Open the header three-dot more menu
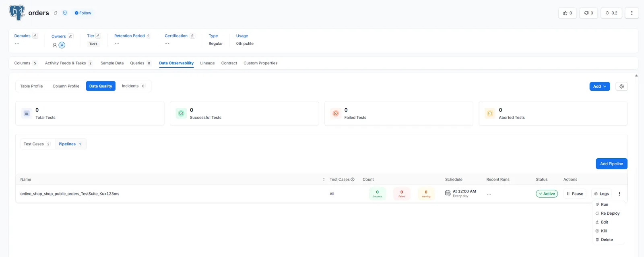Image resolution: width=644 pixels, height=257 pixels. [x=632, y=13]
